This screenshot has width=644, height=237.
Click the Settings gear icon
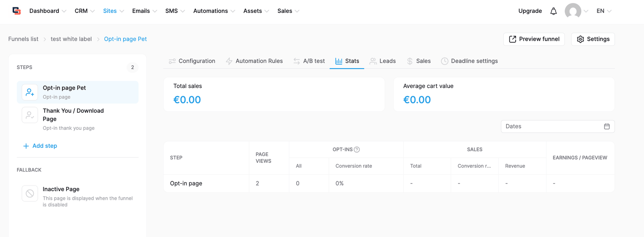[580, 39]
